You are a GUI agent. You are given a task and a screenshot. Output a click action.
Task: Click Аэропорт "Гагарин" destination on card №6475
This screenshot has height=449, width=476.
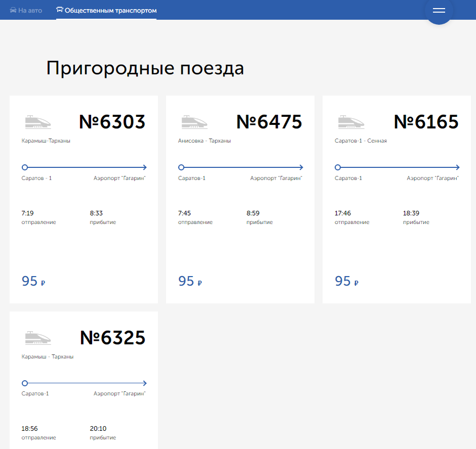[276, 178]
